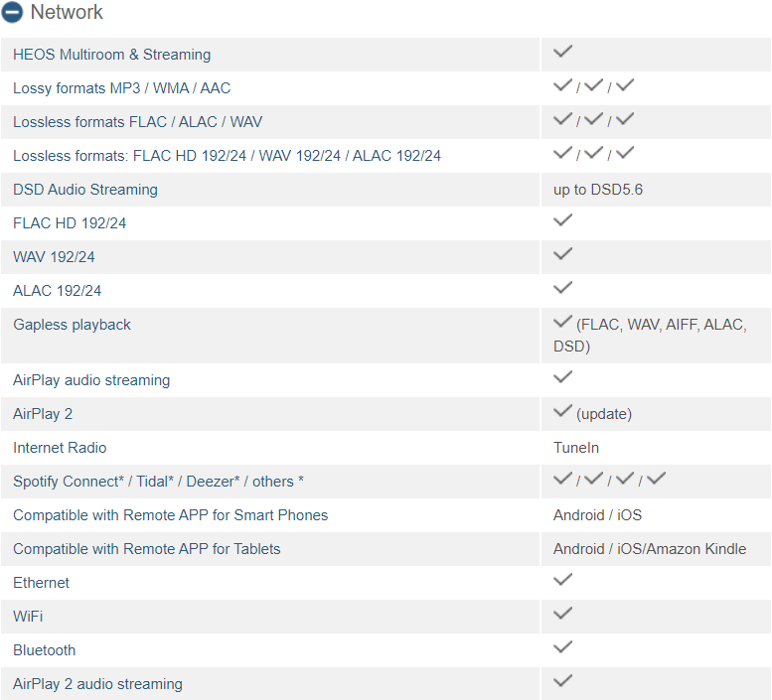Select the DSD Audio Streaming row label

tap(85, 190)
